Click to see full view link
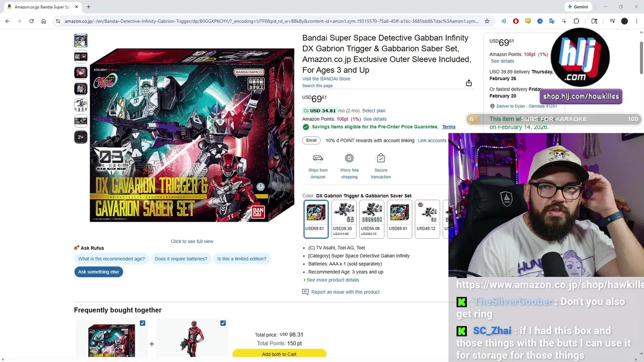This screenshot has width=644, height=362. pos(192,241)
